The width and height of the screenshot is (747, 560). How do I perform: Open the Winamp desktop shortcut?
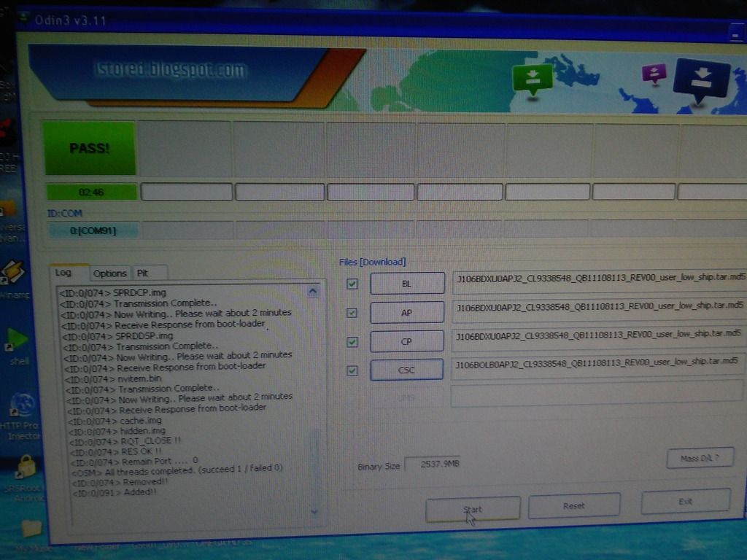tap(13, 274)
